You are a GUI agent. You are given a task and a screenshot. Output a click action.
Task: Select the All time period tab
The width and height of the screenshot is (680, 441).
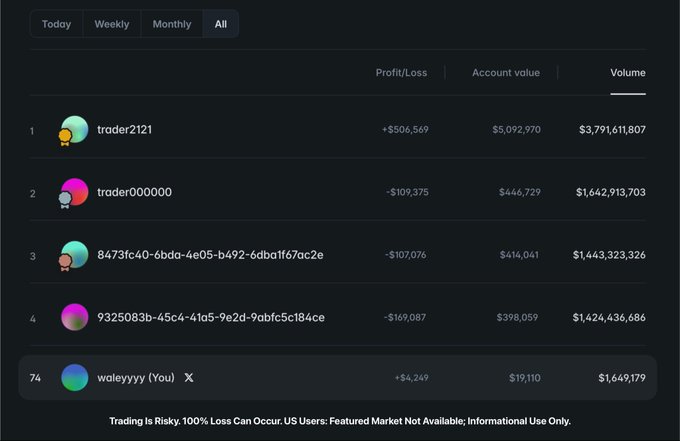pos(221,24)
